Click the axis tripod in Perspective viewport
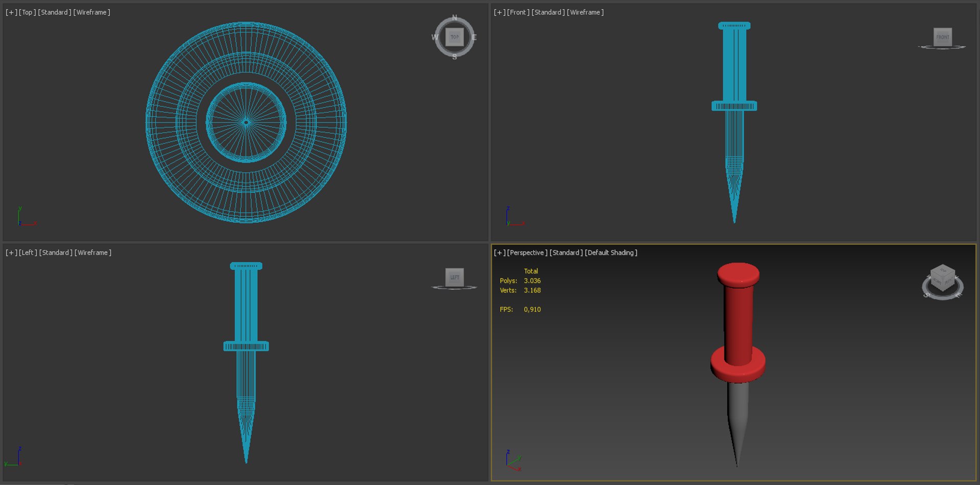This screenshot has width=980, height=485. pos(513,460)
